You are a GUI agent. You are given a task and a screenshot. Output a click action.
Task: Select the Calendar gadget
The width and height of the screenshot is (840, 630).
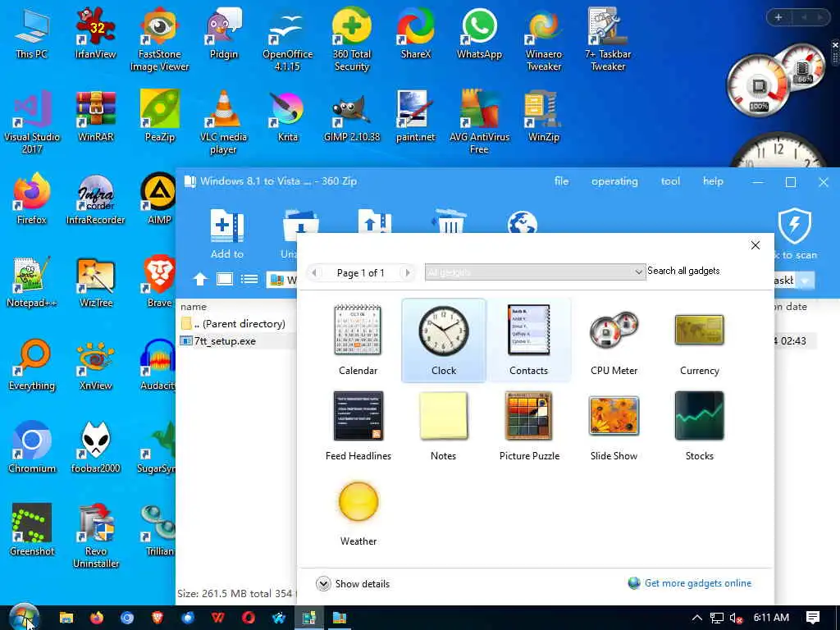358,340
